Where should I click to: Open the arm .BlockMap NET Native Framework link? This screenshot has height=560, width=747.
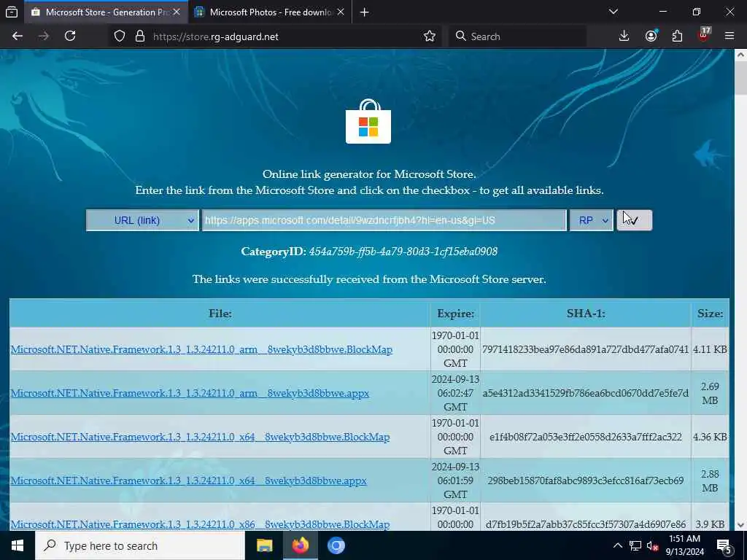click(x=201, y=349)
